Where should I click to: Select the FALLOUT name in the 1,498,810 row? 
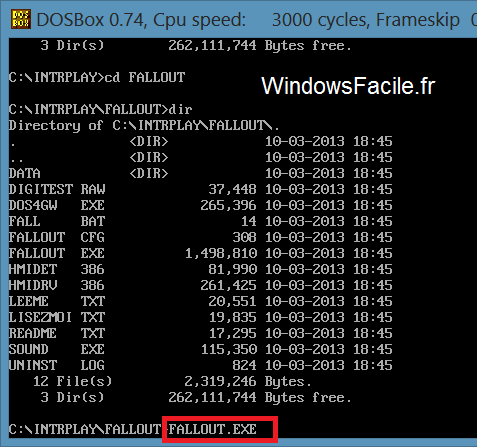click(37, 253)
